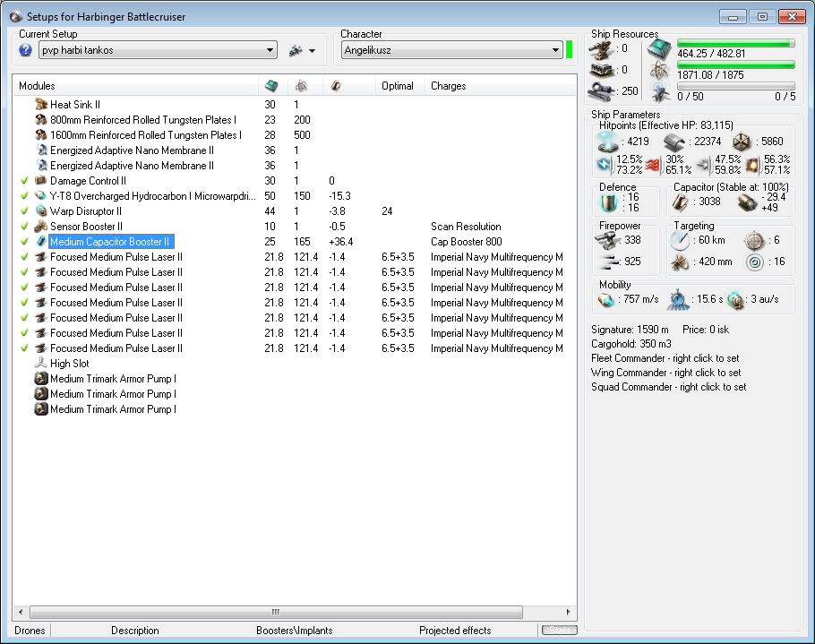Image resolution: width=815 pixels, height=644 pixels.
Task: Click the turret hardpoints icon in Ship Resources
Action: point(601,49)
